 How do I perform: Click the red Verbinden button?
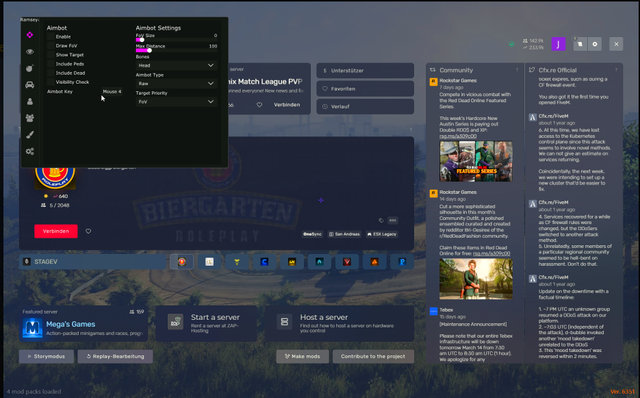(56, 231)
